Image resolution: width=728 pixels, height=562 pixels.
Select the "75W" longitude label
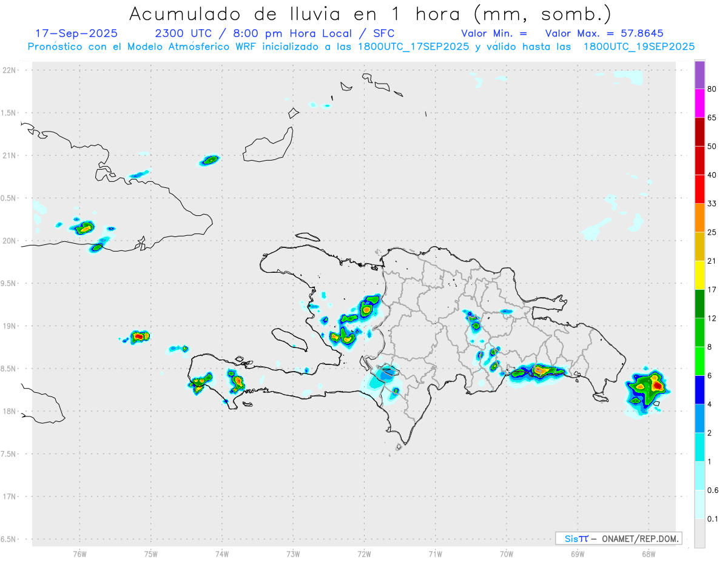pos(150,554)
